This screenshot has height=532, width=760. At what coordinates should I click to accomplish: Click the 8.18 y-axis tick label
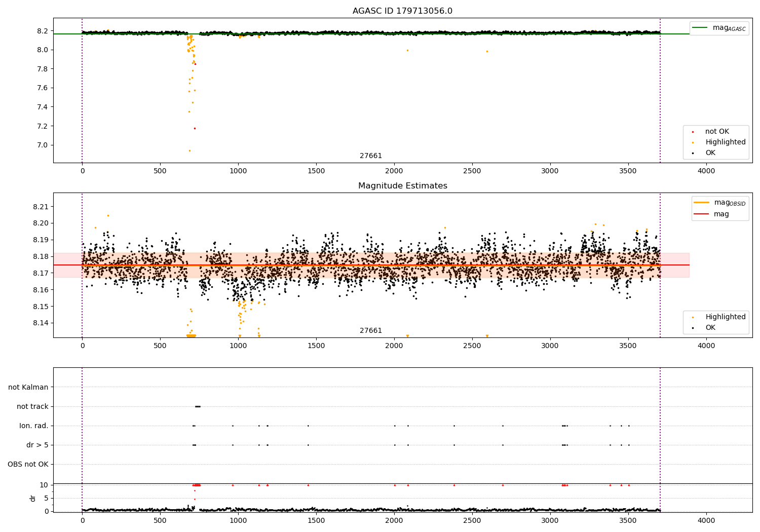(41, 256)
